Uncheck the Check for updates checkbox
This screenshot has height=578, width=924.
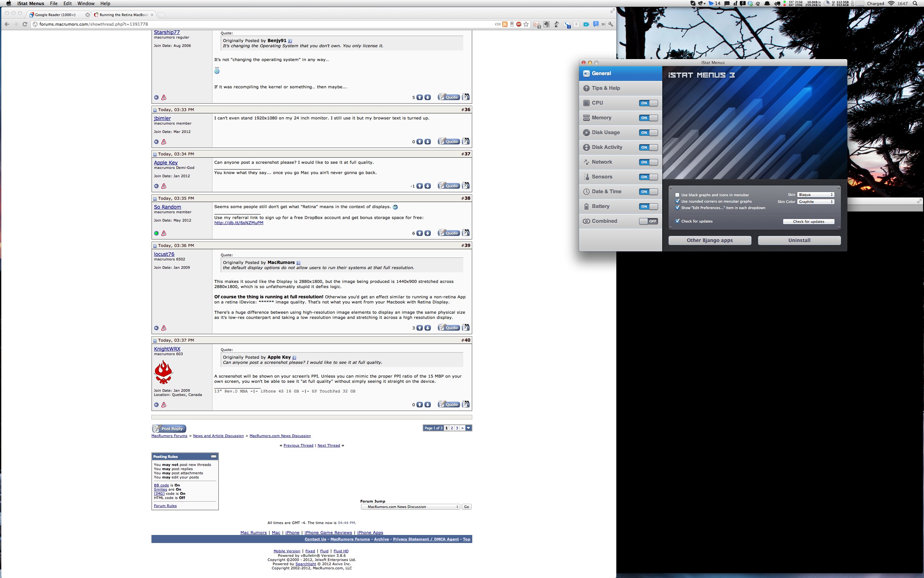pos(677,221)
